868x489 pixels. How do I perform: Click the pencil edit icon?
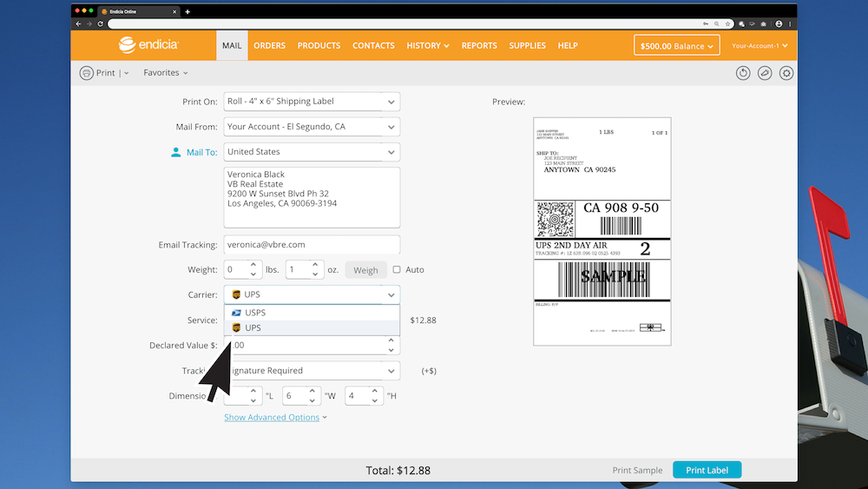coord(765,73)
